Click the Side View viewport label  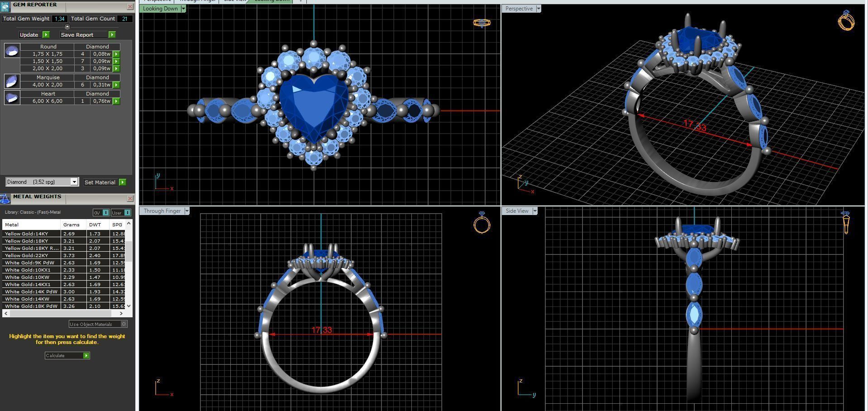[x=517, y=211]
